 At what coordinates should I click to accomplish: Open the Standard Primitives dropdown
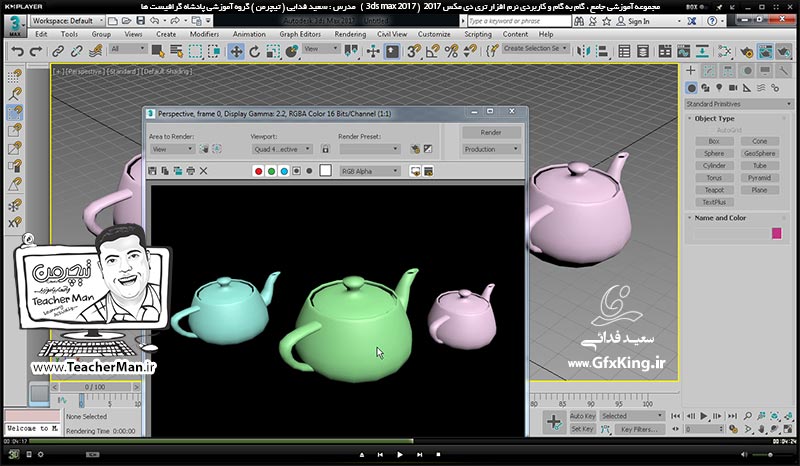click(738, 104)
